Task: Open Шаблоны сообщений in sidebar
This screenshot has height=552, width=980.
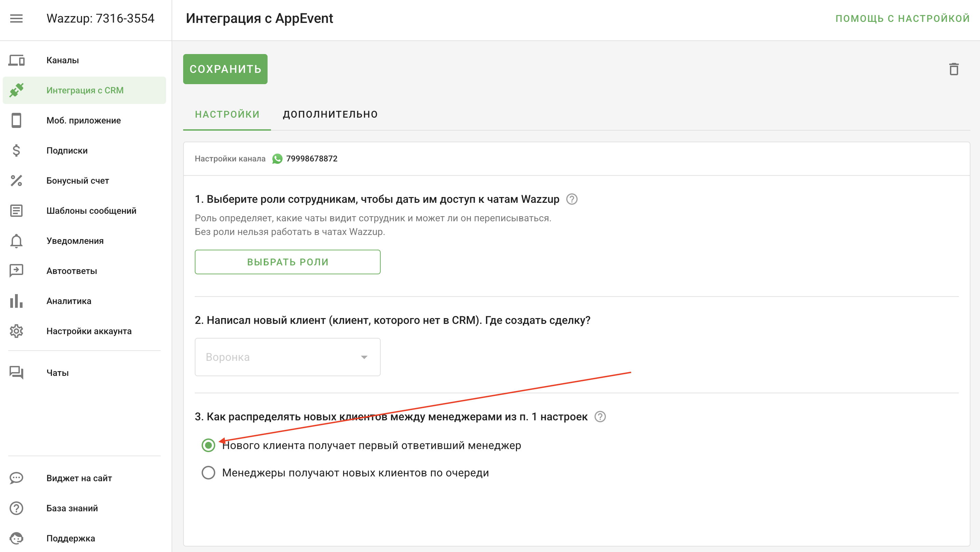Action: pos(91,211)
